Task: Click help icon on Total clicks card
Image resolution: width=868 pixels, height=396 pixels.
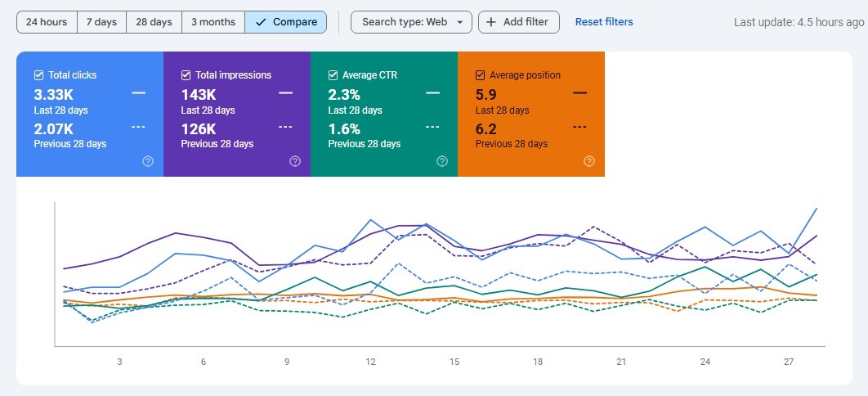Action: point(148,161)
